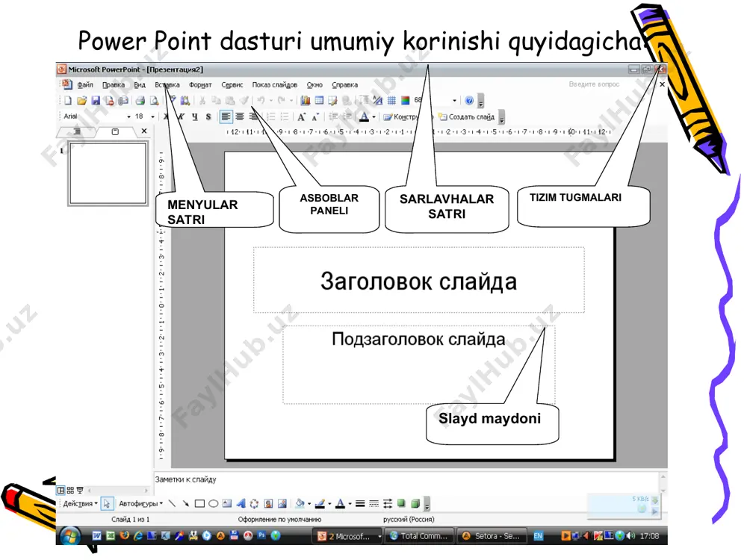Open the Arial font name dropdown
Image resolution: width=747 pixels, height=560 pixels.
128,116
